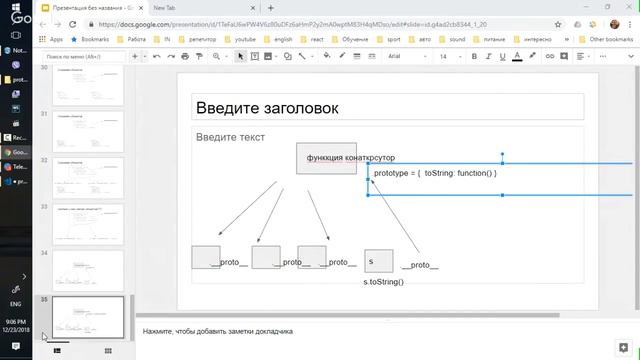The height and width of the screenshot is (360, 640).
Task: Open the english bookmarks folder
Action: pos(278,39)
